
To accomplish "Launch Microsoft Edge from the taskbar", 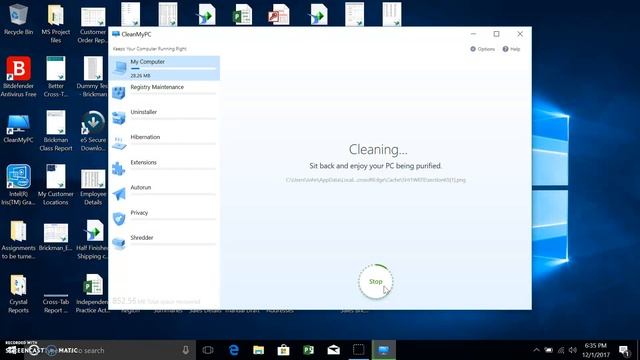I will coord(233,350).
